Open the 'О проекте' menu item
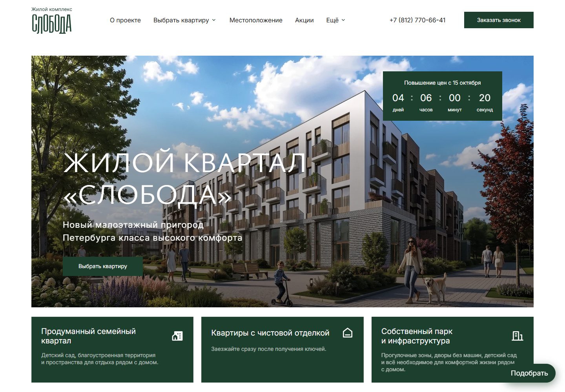The image size is (565, 392). point(125,20)
